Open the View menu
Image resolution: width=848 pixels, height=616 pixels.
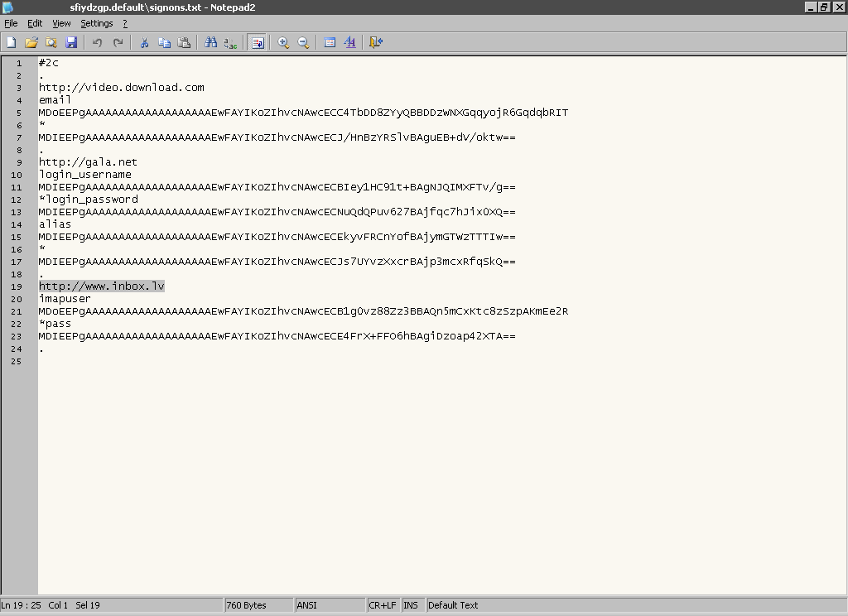pyautogui.click(x=61, y=23)
